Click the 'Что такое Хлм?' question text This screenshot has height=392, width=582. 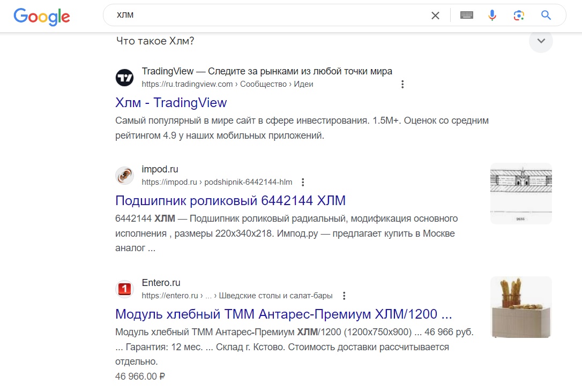pyautogui.click(x=155, y=41)
